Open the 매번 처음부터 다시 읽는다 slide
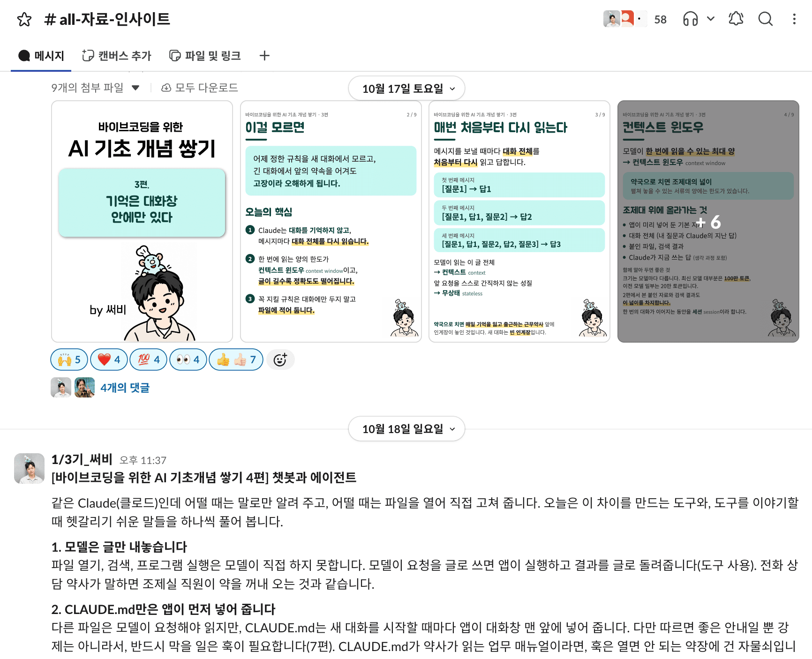Image resolution: width=812 pixels, height=659 pixels. (x=519, y=222)
